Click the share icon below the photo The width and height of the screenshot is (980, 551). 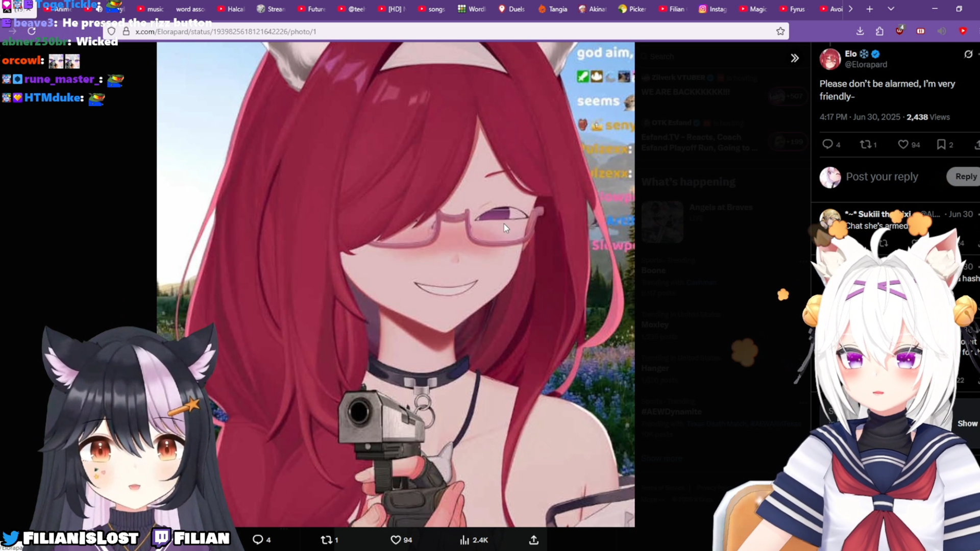(x=534, y=540)
